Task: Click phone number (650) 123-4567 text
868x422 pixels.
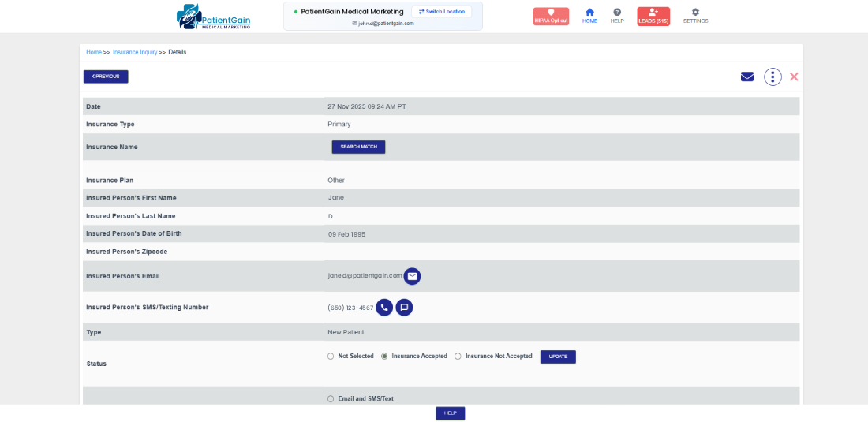Action: [x=350, y=308]
